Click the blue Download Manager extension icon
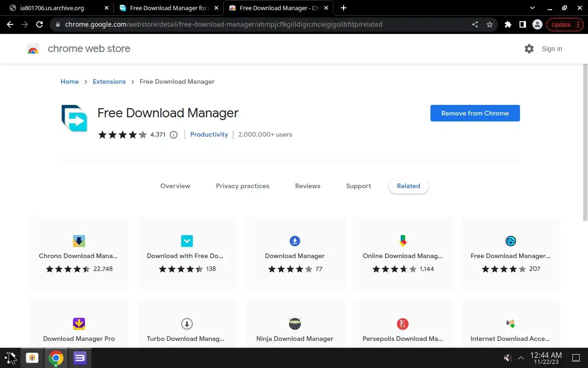The image size is (588, 368). coord(295,241)
